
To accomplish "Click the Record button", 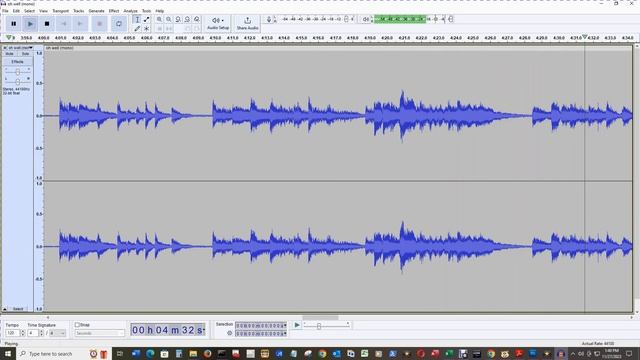I will pos(99,24).
